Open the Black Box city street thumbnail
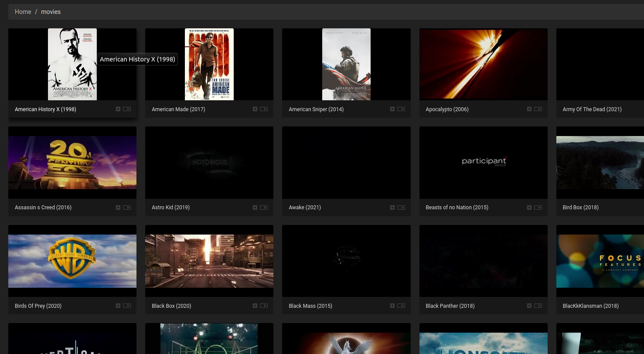This screenshot has height=354, width=644. click(209, 261)
